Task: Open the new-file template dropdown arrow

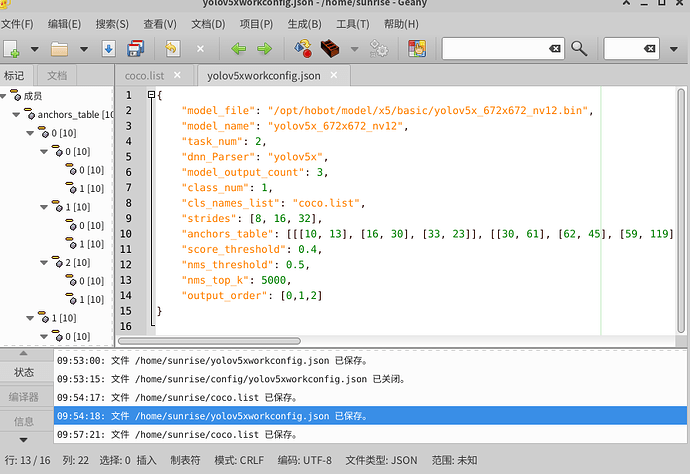Action: tap(34, 49)
